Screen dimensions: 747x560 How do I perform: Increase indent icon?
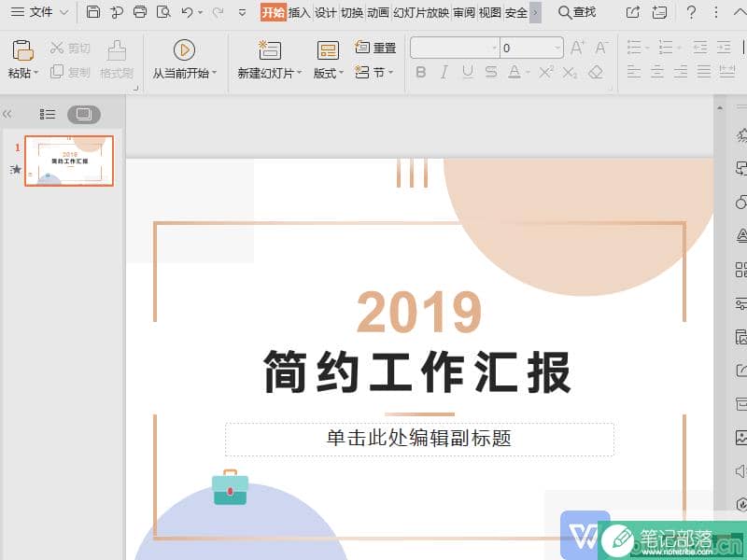coord(724,48)
